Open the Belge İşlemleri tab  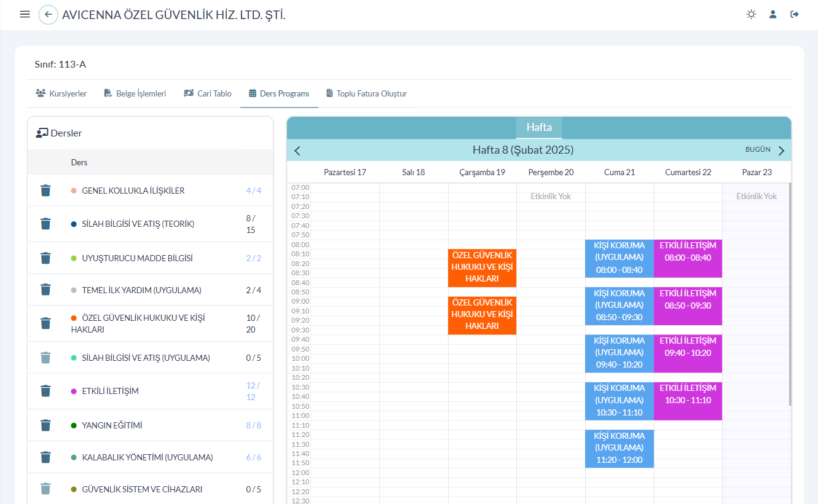click(135, 94)
